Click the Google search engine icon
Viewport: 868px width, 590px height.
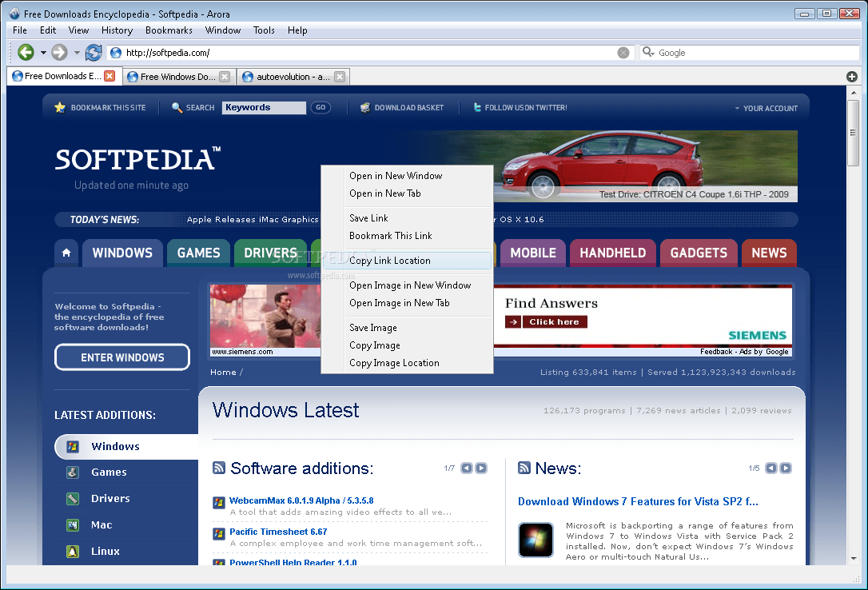[647, 52]
